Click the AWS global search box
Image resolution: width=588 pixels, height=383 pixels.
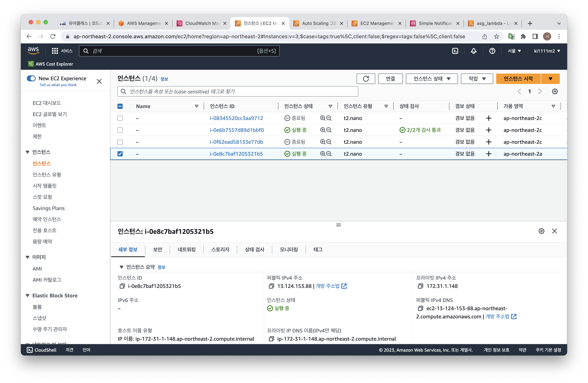click(179, 51)
